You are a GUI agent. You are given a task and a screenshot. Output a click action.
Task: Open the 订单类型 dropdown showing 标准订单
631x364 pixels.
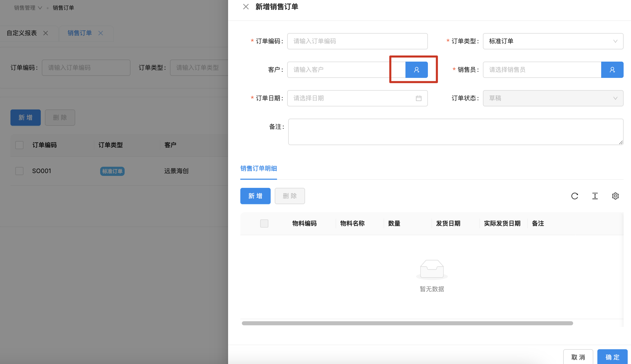point(553,41)
